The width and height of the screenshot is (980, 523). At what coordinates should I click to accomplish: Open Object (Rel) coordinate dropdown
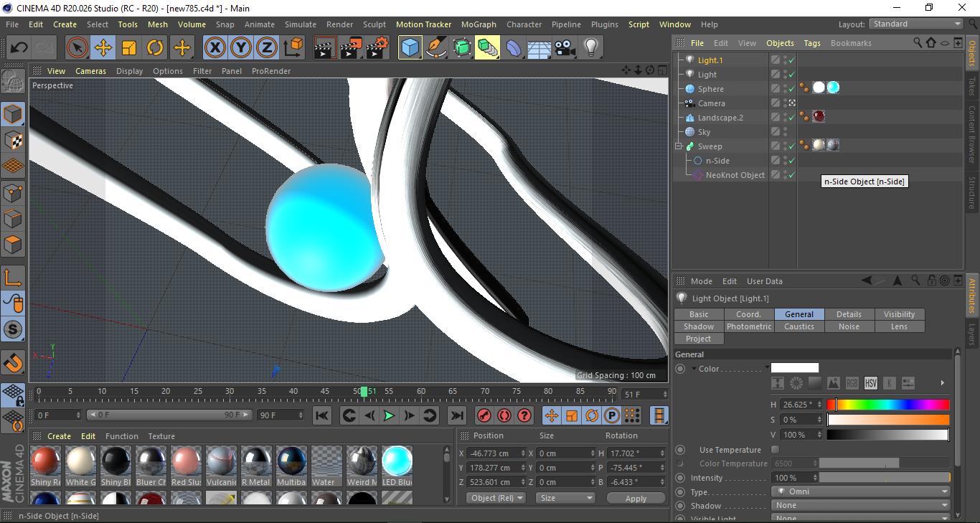click(x=496, y=498)
